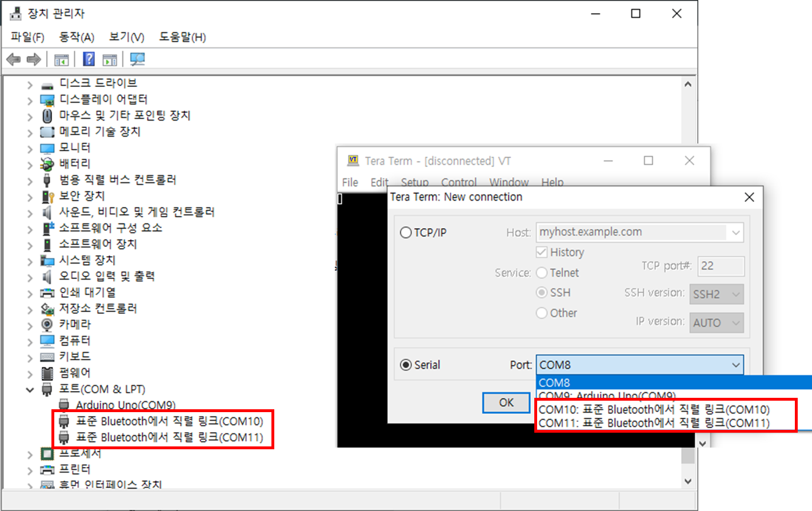Select the 배터리 battery device icon

point(47,164)
